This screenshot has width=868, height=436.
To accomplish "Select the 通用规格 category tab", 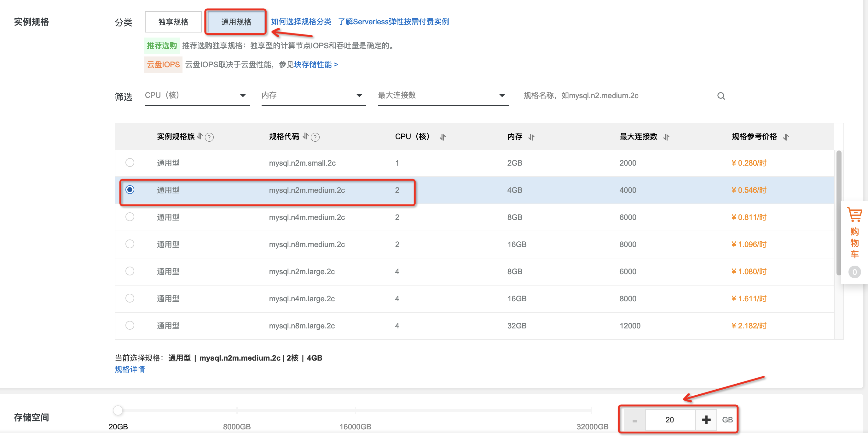I will 236,22.
